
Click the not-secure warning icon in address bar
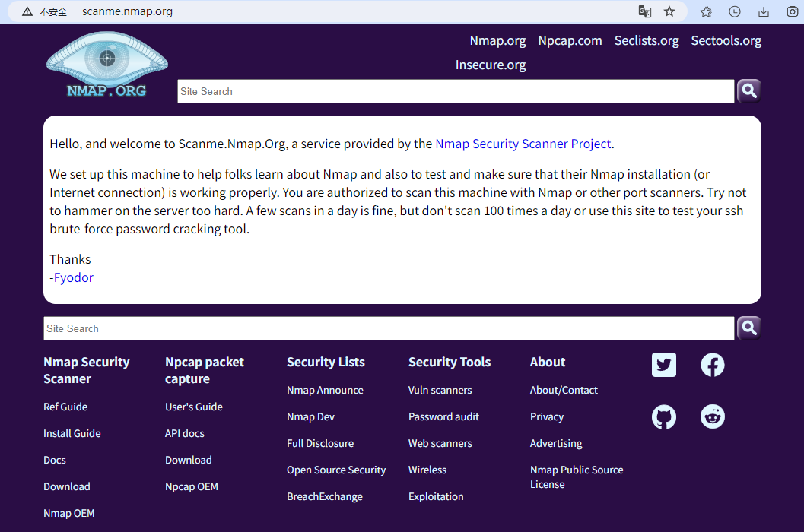pos(27,11)
